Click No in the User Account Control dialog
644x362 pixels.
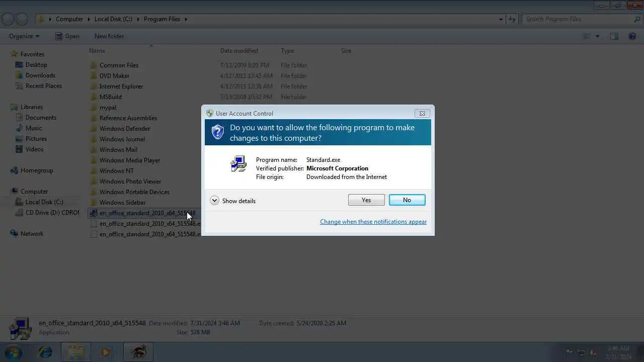pyautogui.click(x=407, y=200)
